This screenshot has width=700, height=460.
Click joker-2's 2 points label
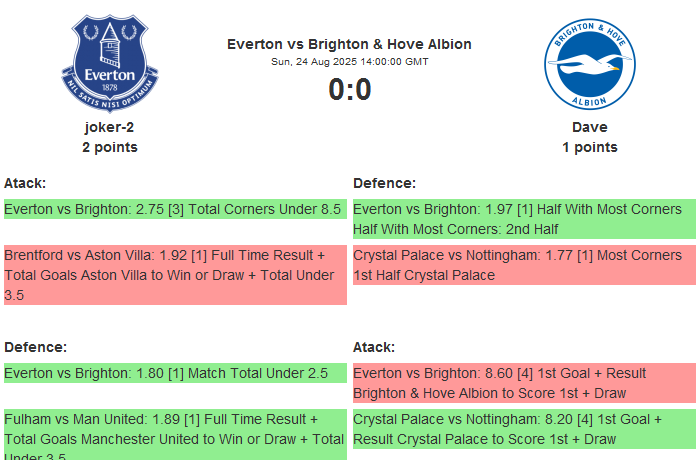[x=110, y=147]
